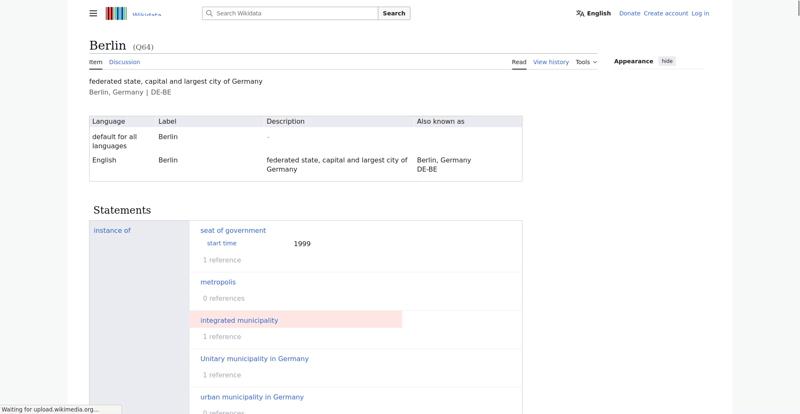Click the language selector icon beside English
Viewport: 800px width, 414px height.
(x=580, y=14)
